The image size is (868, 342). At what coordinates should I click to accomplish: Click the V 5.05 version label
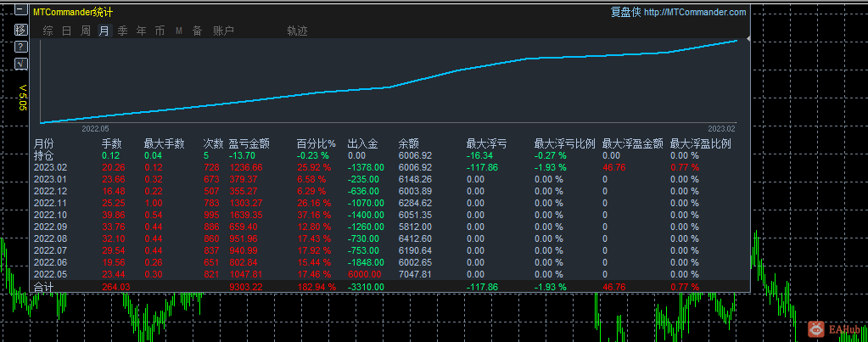point(22,98)
